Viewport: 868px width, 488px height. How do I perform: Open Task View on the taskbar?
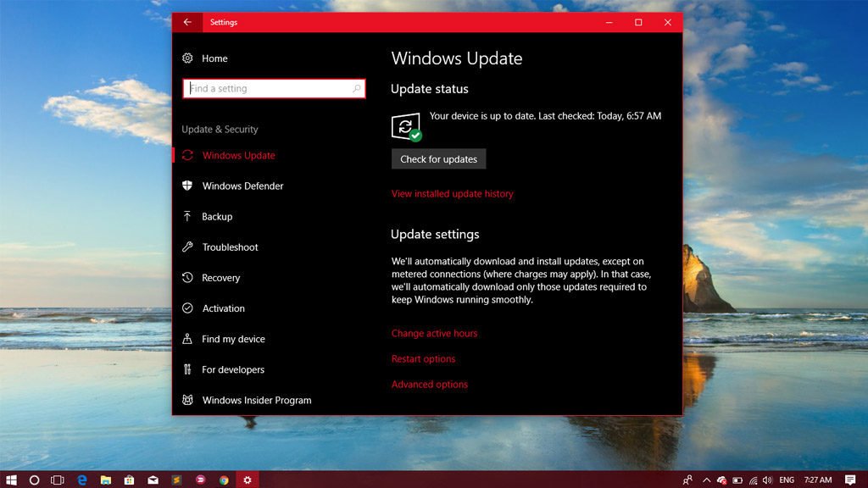(58, 480)
